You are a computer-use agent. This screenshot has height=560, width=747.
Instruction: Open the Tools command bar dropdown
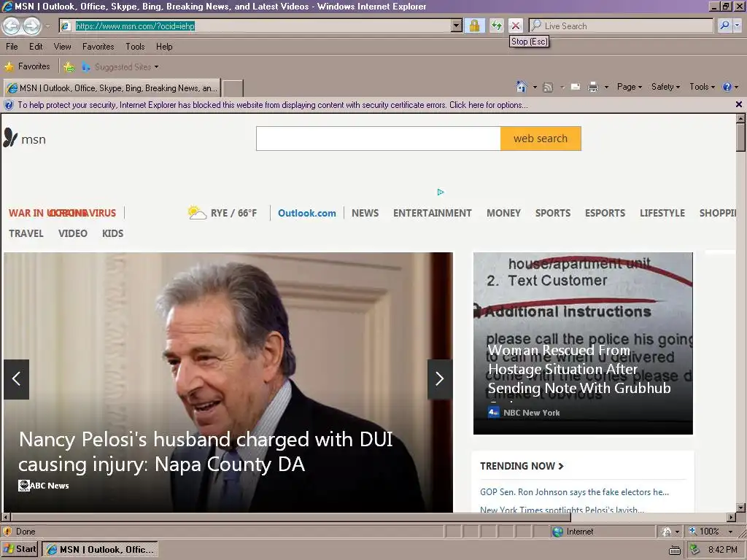click(x=703, y=87)
